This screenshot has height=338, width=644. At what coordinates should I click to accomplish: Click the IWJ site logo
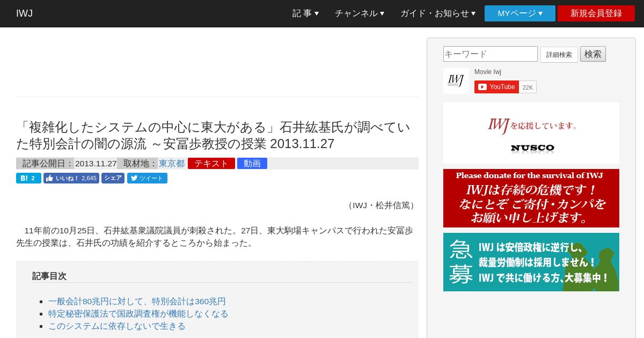pyautogui.click(x=24, y=13)
